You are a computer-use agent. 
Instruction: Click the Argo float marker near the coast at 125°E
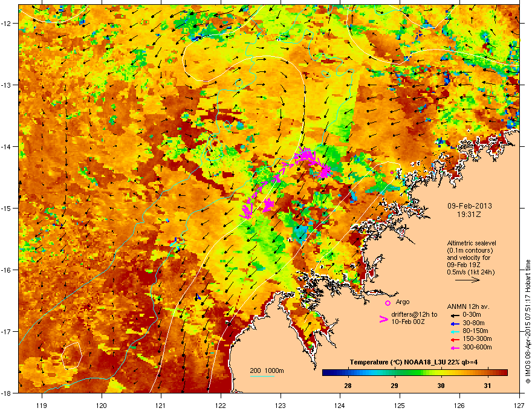[392, 173]
